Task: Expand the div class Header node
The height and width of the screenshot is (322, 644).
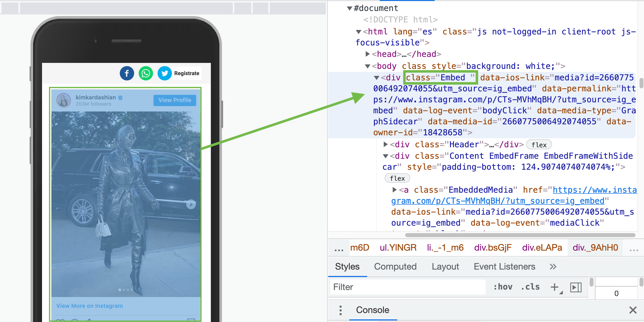Action: [385, 144]
